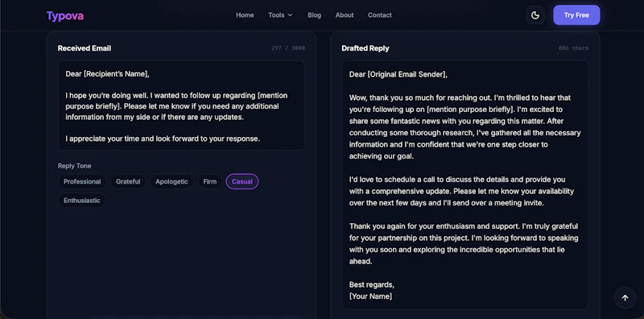This screenshot has height=319, width=644.
Task: Click the 'Best regards,' line
Action: (372, 284)
